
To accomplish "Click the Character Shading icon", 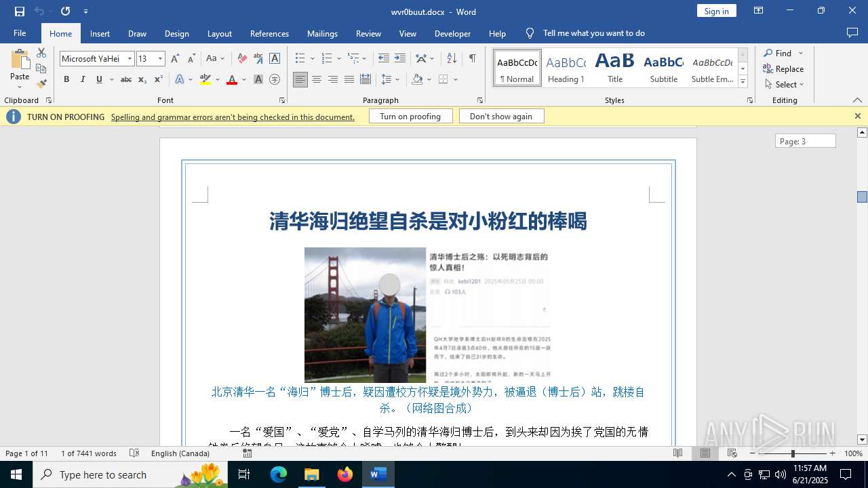I will click(x=258, y=79).
